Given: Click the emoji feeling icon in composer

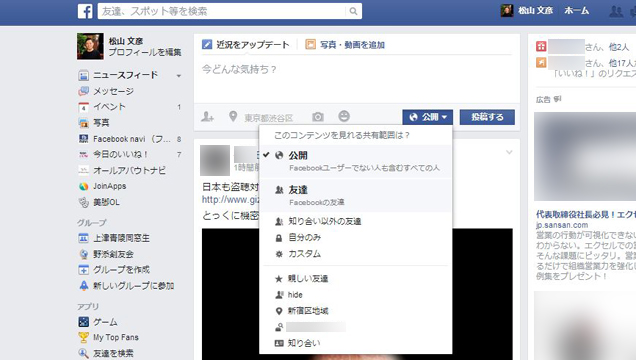Looking at the screenshot, I should click(344, 116).
